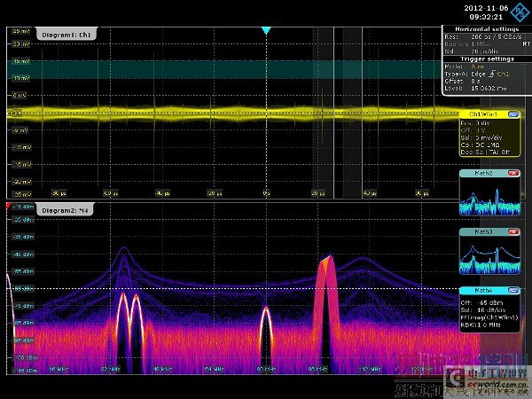This screenshot has width=532, height=399.
Task: Click the rising edge slope icon in Trigger settings
Action: [x=492, y=74]
